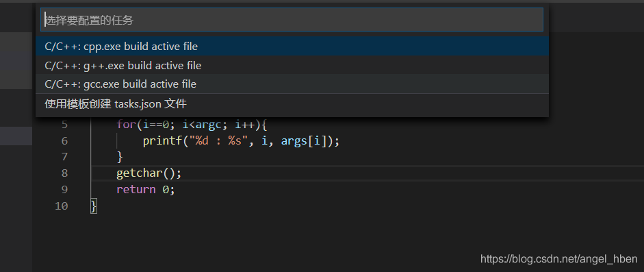The image size is (644, 272).
Task: Pick gcc.exe build active file entry
Action: pyautogui.click(x=292, y=84)
